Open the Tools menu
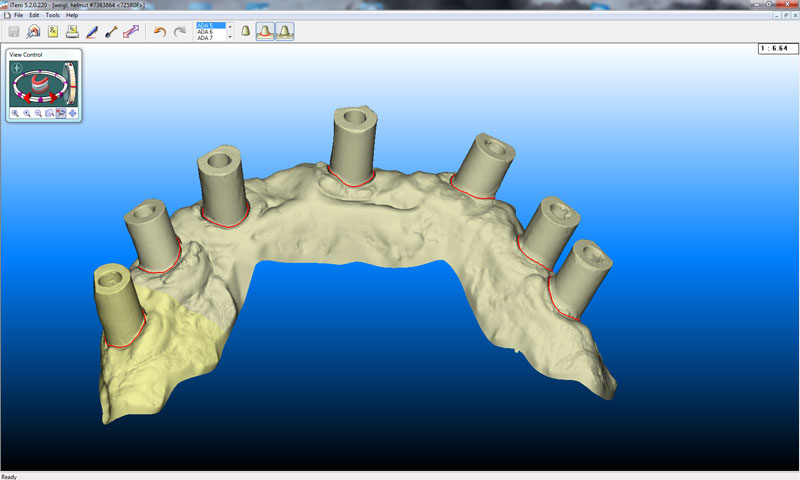 (52, 15)
